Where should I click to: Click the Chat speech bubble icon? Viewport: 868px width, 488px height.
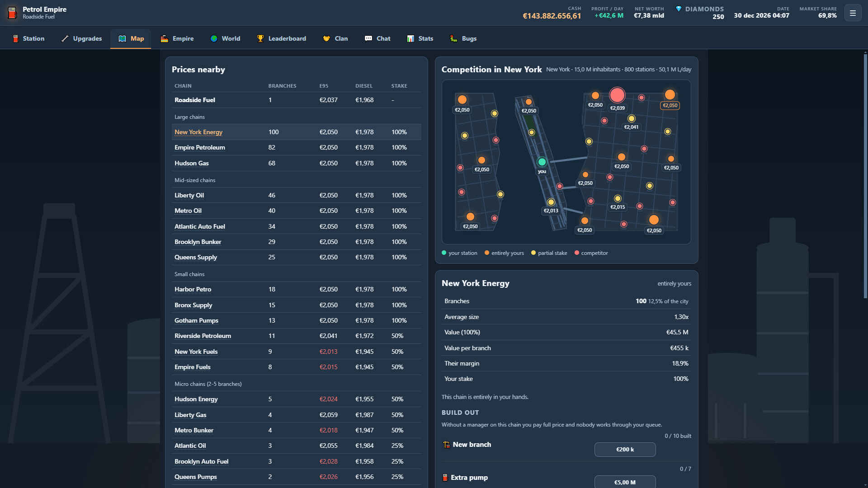368,38
